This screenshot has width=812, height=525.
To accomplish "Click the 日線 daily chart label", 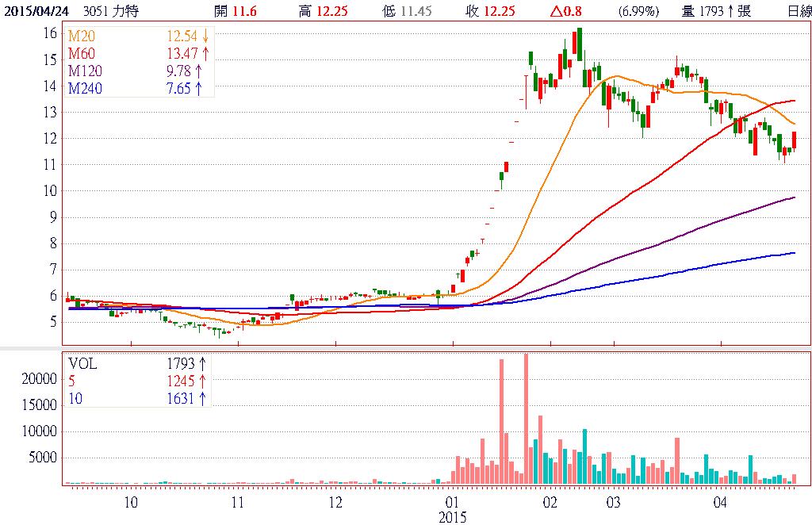I will tap(799, 12).
